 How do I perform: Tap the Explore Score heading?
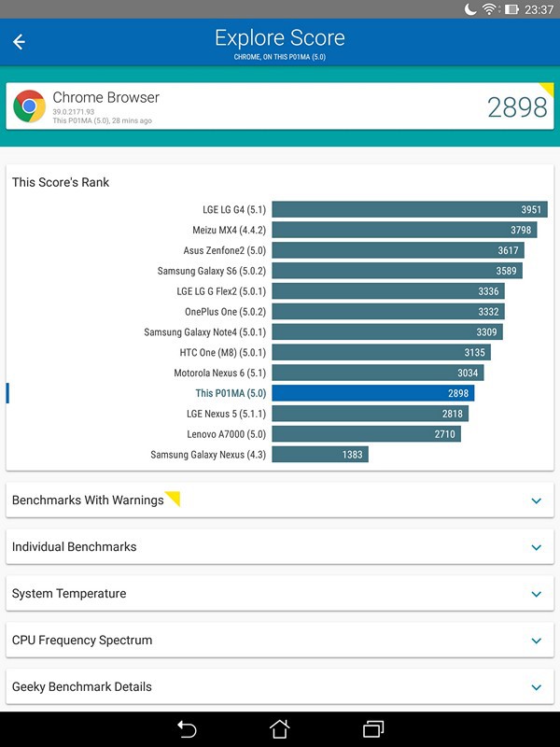[279, 38]
